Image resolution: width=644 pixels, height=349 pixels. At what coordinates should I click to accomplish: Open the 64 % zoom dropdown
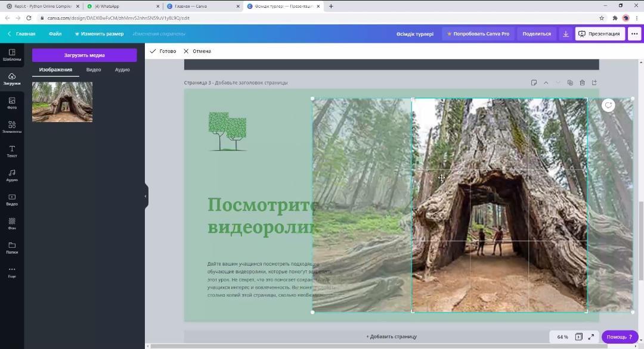[x=562, y=336]
